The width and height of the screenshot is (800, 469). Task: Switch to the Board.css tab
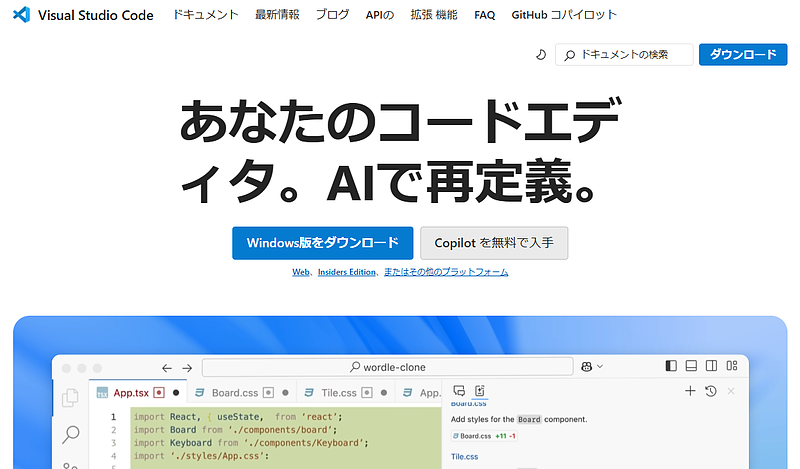pyautogui.click(x=233, y=393)
